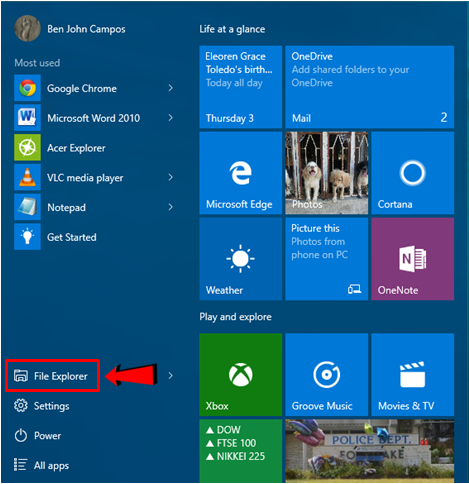Open the Settings gear icon
Image resolution: width=469 pixels, height=484 pixels.
21,405
